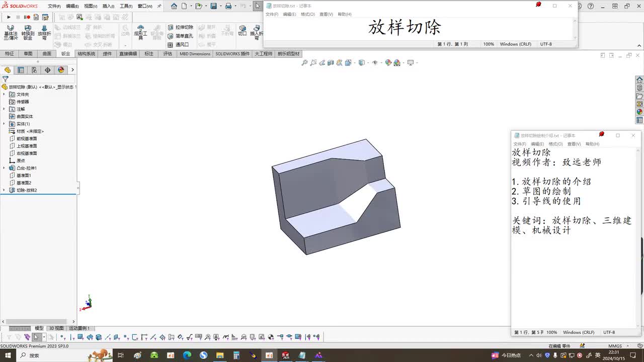Open Microsoft Edge from the taskbar
644x362 pixels.
point(187,355)
